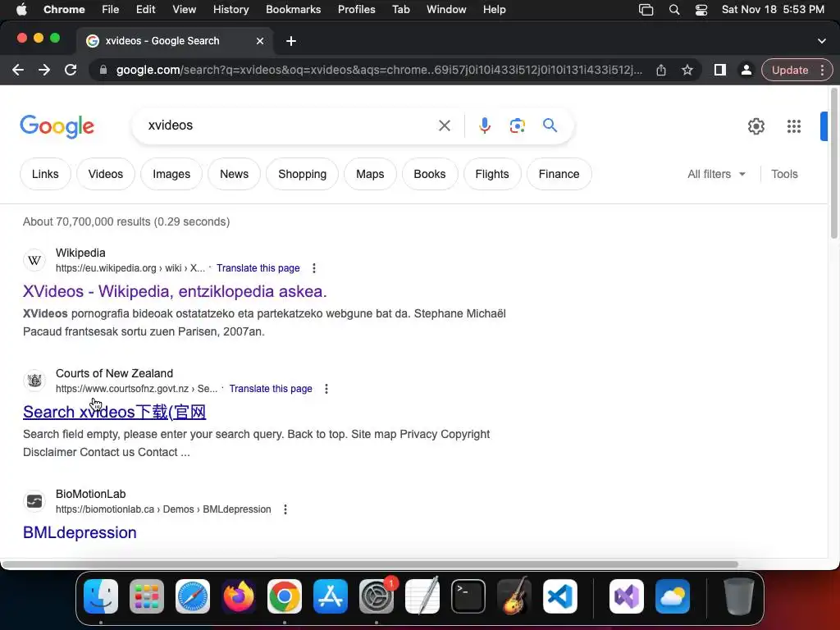Filter results by Videos
Viewport: 840px width, 630px height.
coord(106,174)
